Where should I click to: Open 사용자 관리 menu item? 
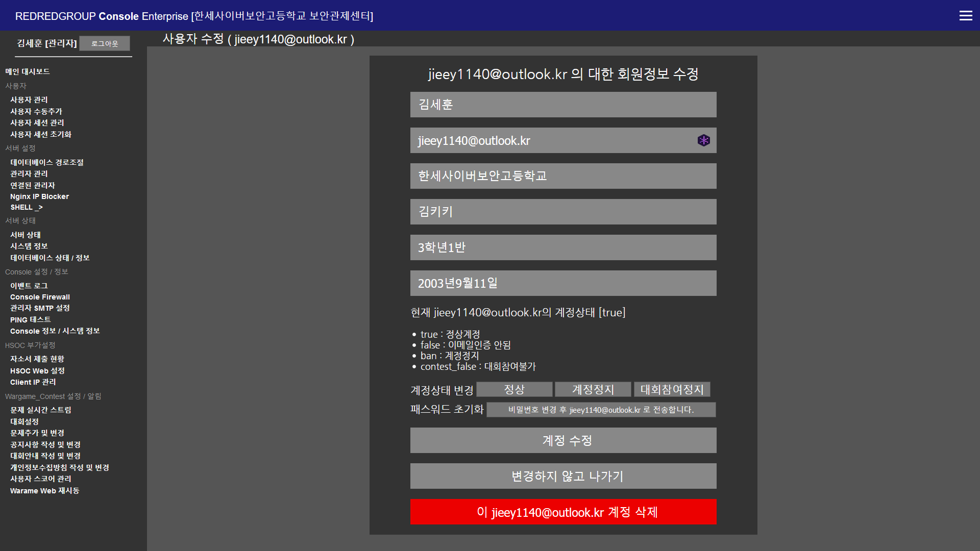pyautogui.click(x=29, y=100)
